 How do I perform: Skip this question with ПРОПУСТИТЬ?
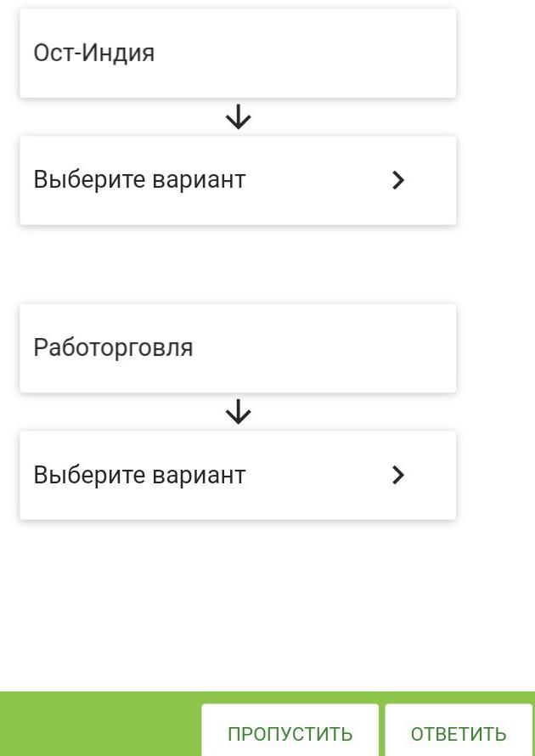(290, 733)
